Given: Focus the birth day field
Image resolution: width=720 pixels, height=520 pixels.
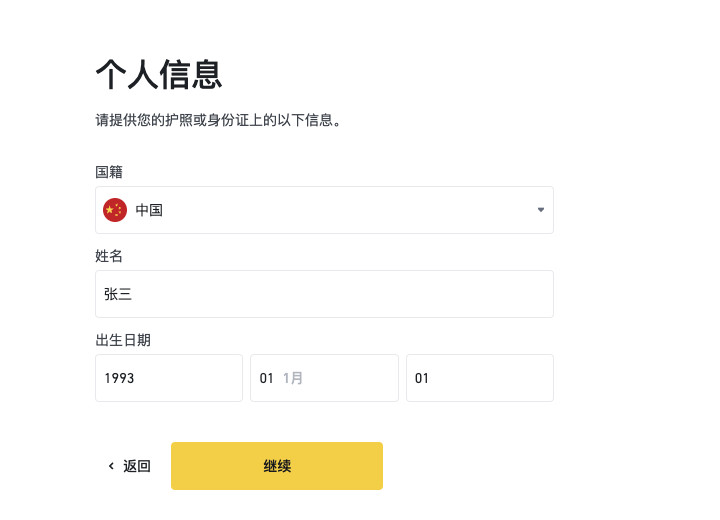Looking at the screenshot, I should tap(480, 378).
